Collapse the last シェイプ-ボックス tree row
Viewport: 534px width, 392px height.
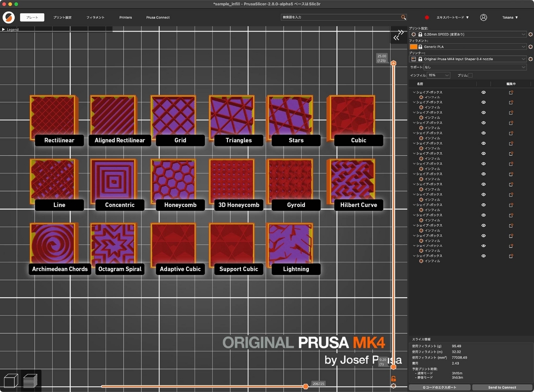414,256
